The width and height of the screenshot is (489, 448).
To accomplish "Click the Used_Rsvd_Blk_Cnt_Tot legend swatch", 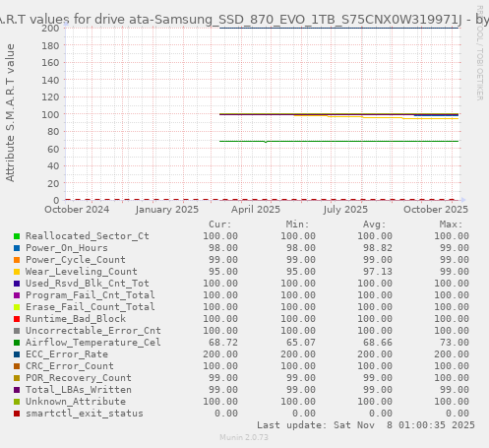I will coord(17,284).
